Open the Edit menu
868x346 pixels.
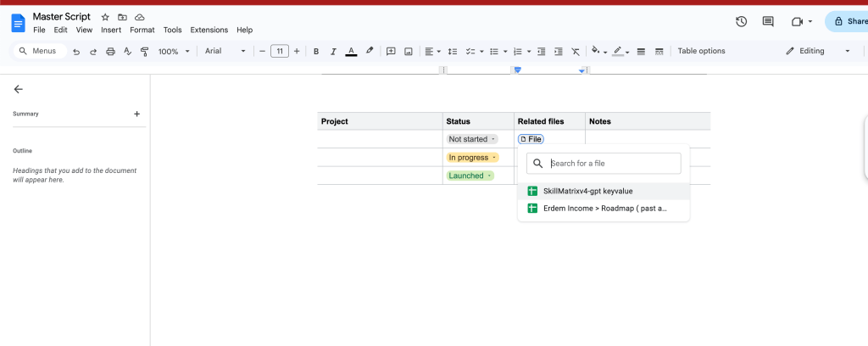pyautogui.click(x=60, y=30)
